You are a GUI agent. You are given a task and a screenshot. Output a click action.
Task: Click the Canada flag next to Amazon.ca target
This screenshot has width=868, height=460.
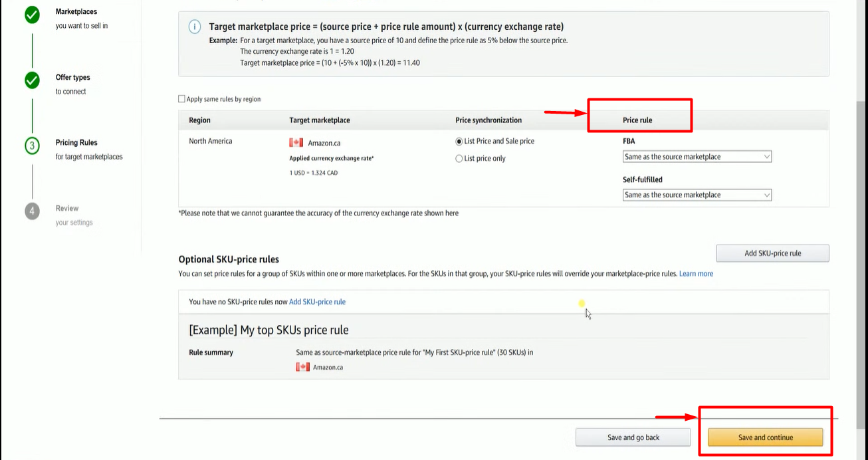click(296, 142)
